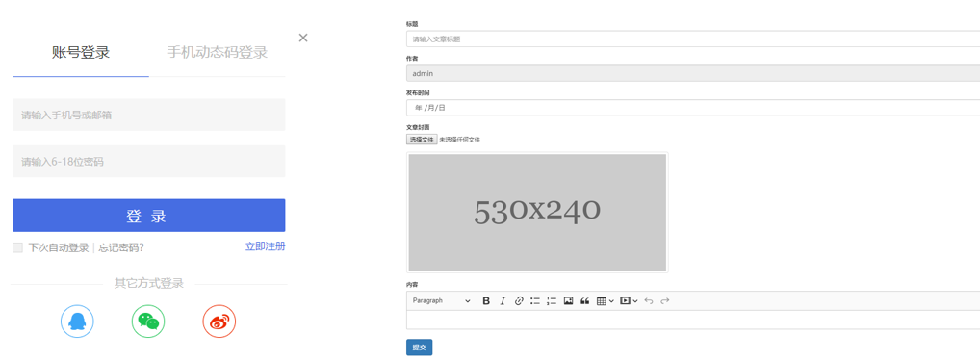This screenshot has width=980, height=361.
Task: Apply block quote formatting
Action: pyautogui.click(x=585, y=301)
